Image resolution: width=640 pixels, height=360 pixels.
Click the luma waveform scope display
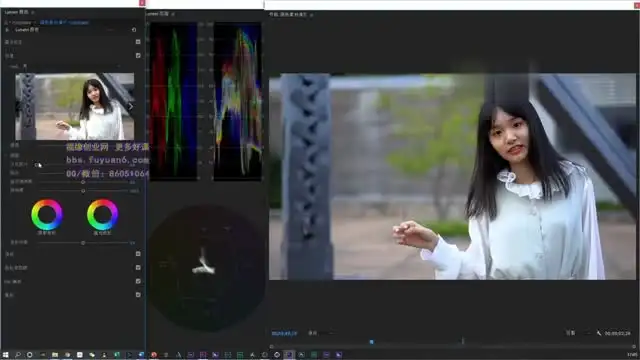click(x=238, y=101)
